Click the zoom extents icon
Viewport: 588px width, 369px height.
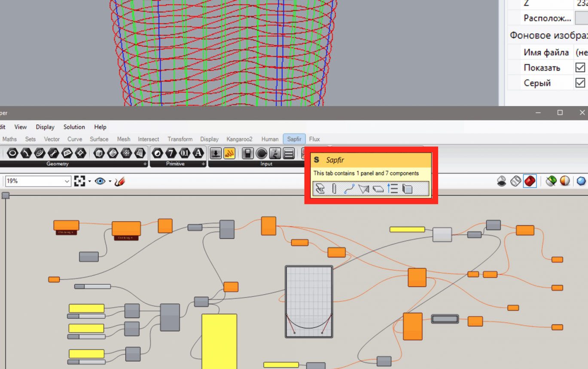[x=79, y=181]
